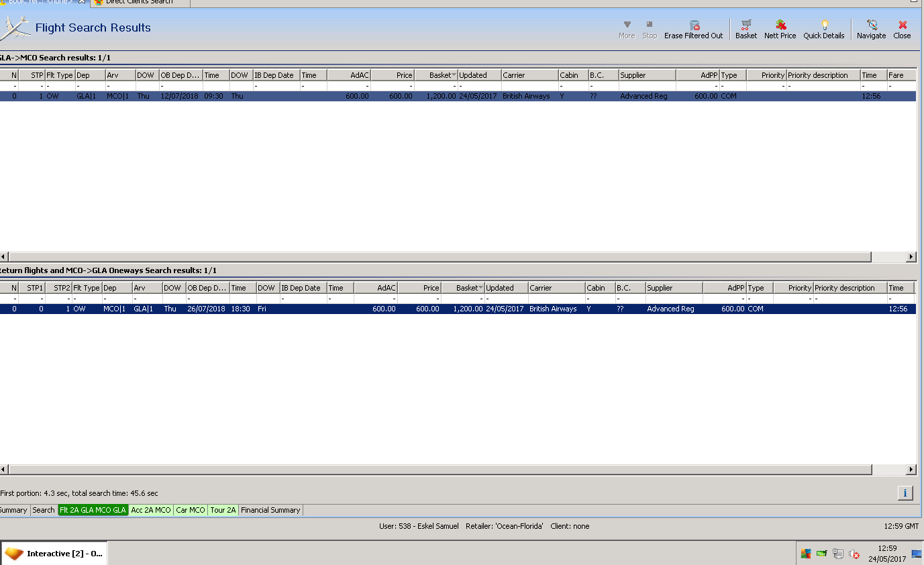The width and height of the screenshot is (924, 565).
Task: Click Supplier header in GLA->MCO results table
Action: (x=647, y=75)
